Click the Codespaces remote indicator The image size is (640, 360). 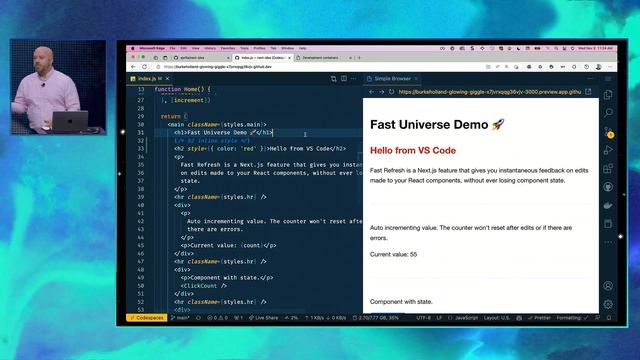[147, 318]
